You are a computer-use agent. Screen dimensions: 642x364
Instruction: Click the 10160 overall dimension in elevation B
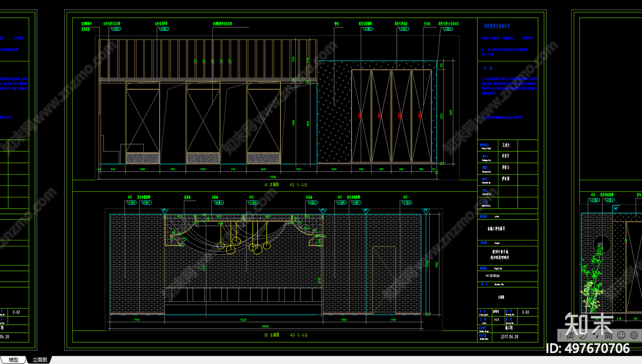pos(265,326)
